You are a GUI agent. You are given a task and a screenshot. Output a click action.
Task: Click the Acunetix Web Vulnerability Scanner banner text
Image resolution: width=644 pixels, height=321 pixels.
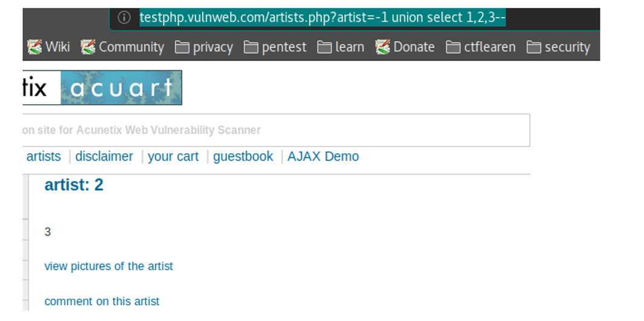coord(142,130)
